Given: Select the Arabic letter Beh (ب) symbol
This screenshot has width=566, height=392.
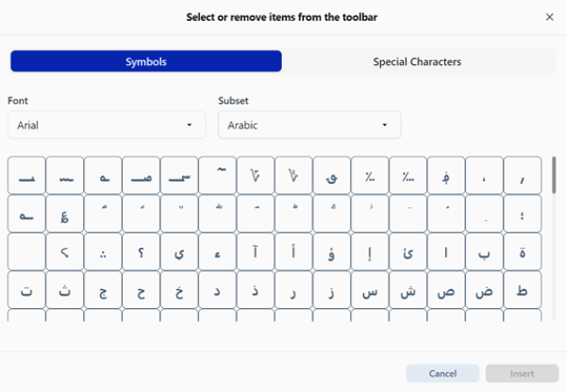Looking at the screenshot, I should pyautogui.click(x=484, y=252).
